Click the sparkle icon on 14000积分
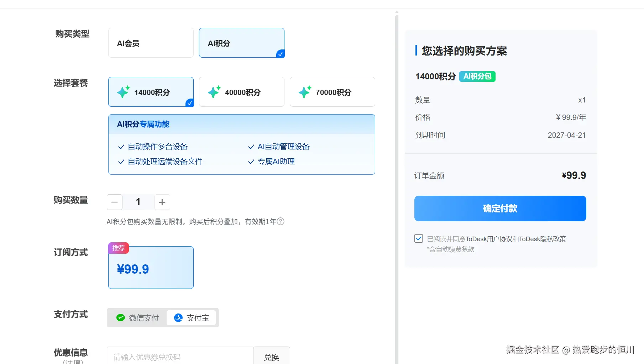Screen dimensions: 644x364 (124, 92)
